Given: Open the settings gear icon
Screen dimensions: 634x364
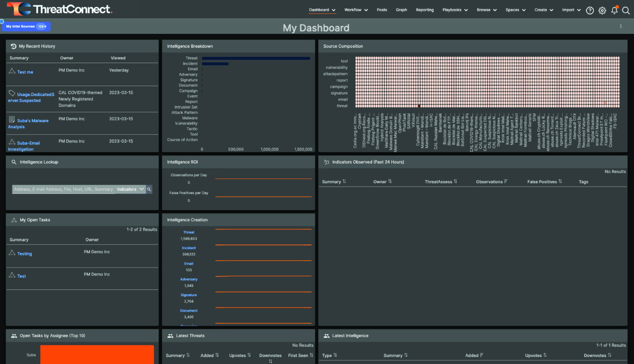Looking at the screenshot, I should point(602,10).
